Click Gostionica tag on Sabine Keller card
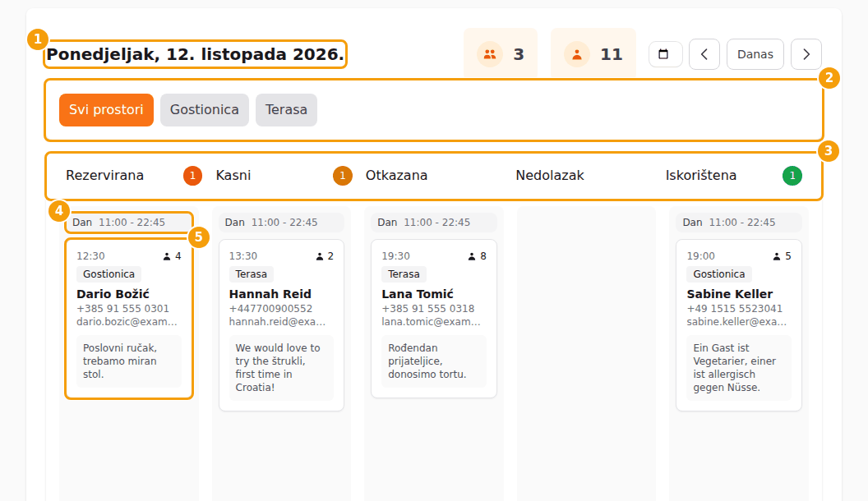The height and width of the screenshot is (501, 868). click(719, 274)
